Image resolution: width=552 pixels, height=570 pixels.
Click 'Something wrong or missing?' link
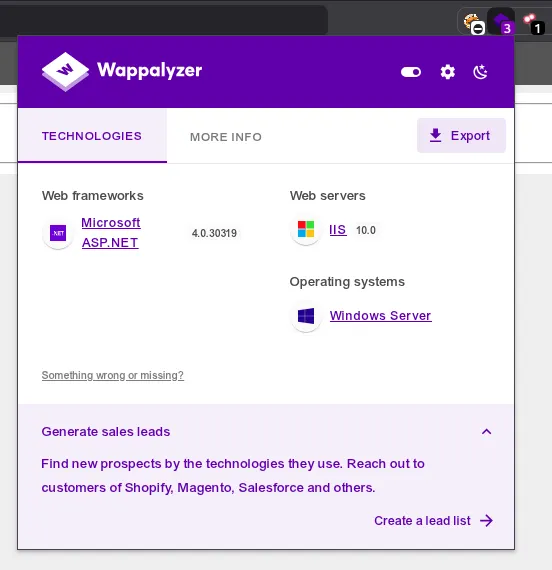pyautogui.click(x=113, y=375)
